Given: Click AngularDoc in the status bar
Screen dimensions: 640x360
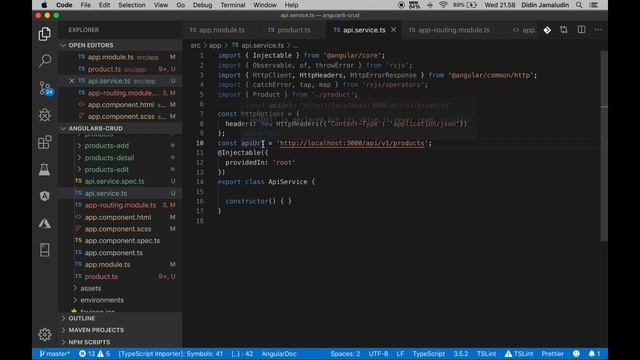Looking at the screenshot, I should click(x=279, y=354).
